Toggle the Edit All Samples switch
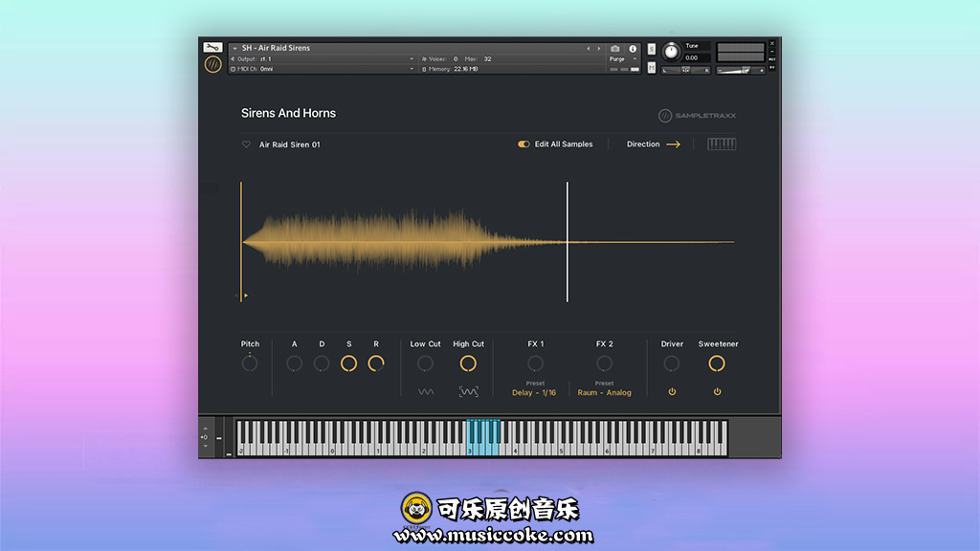 tap(523, 144)
